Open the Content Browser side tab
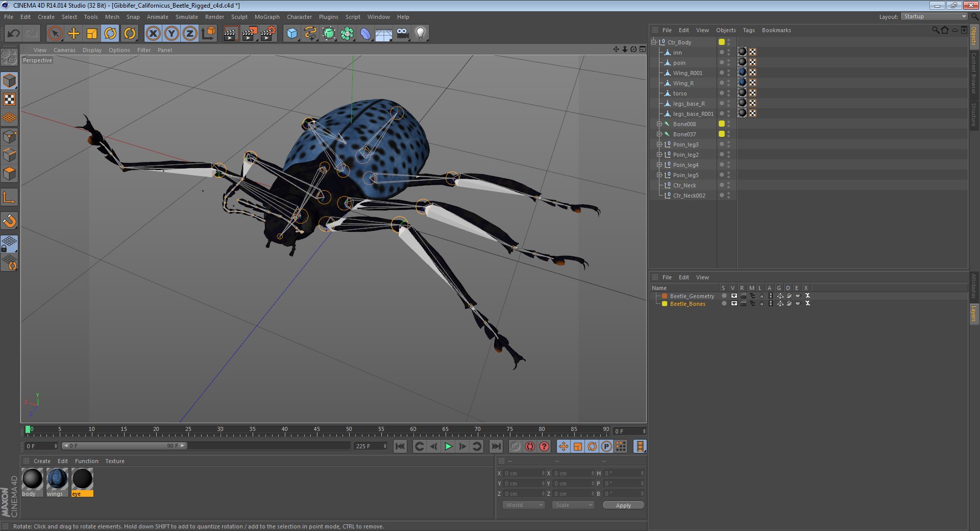Image resolution: width=980 pixels, height=531 pixels. 974,74
